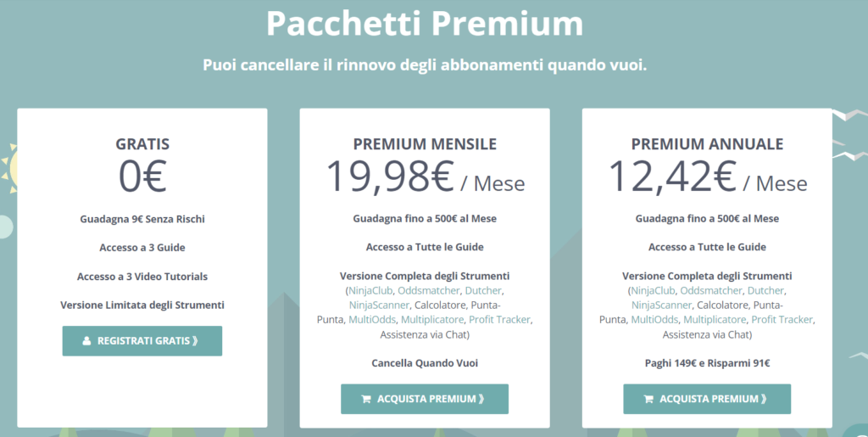Click the 19,98€ monthly price
Image resolution: width=868 pixels, height=437 pixels.
392,177
